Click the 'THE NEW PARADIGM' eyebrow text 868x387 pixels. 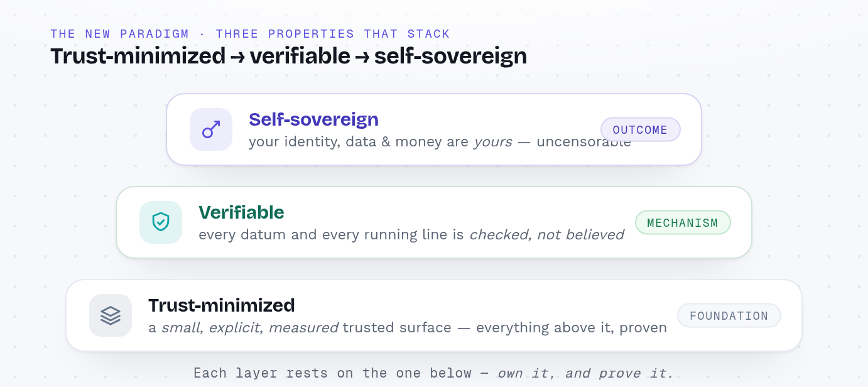121,34
